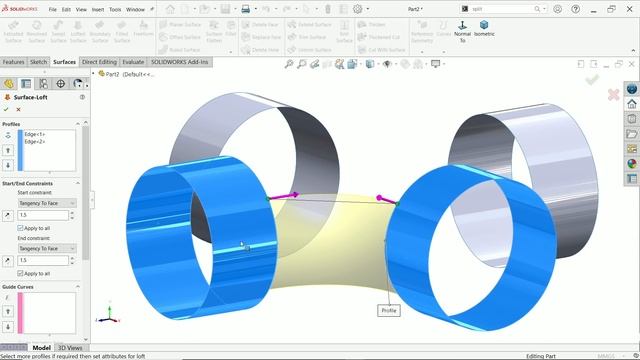Open user account login icon
640x360 pixels.
(x=558, y=9)
